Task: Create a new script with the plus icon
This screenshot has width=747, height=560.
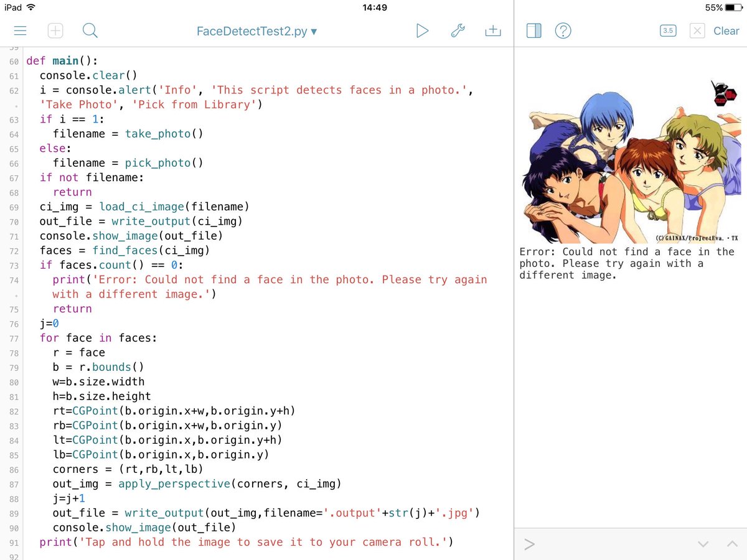Action: coord(55,30)
